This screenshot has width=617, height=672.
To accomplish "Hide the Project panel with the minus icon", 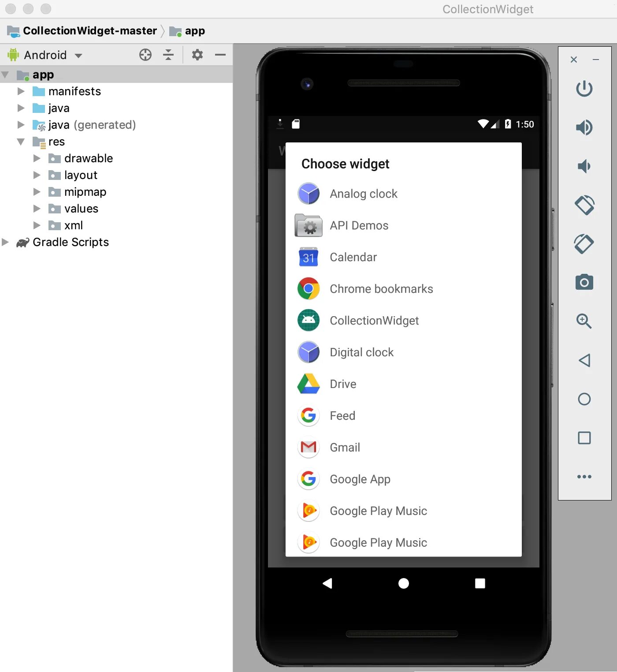I will [x=220, y=55].
